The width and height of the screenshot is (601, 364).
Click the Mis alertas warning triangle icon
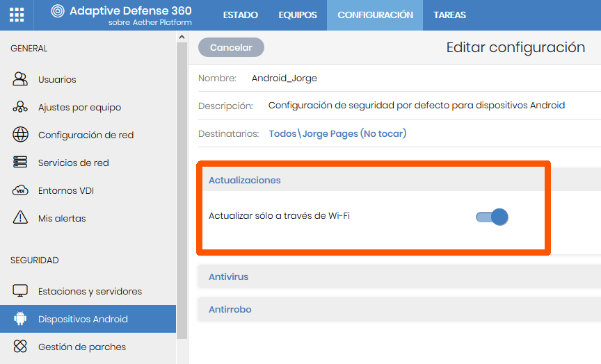(x=20, y=217)
